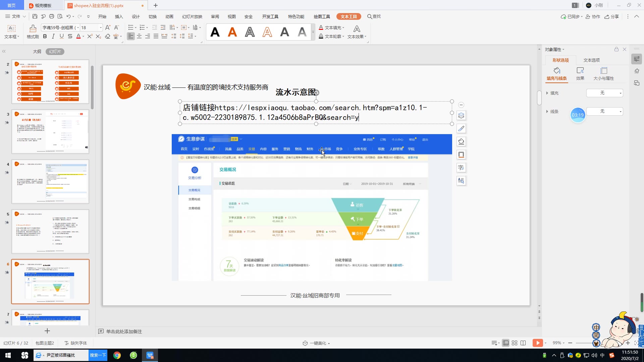Click the slide transition icon in side strip
Image resolution: width=644 pixels, height=362 pixels.
coord(636,83)
